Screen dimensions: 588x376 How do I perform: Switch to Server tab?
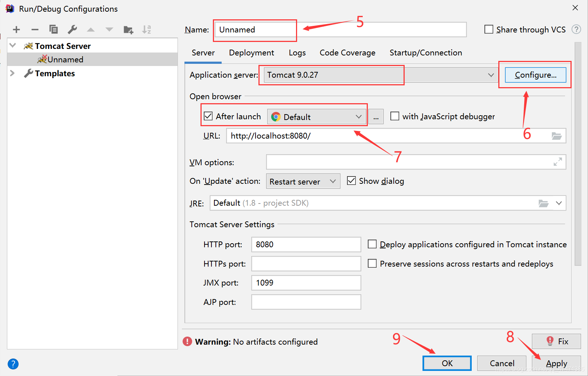pyautogui.click(x=203, y=53)
